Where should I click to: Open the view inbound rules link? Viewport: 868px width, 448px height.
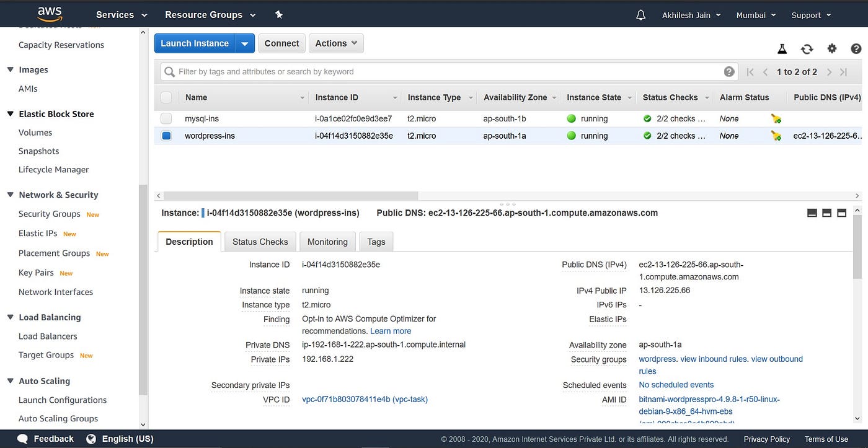(714, 359)
